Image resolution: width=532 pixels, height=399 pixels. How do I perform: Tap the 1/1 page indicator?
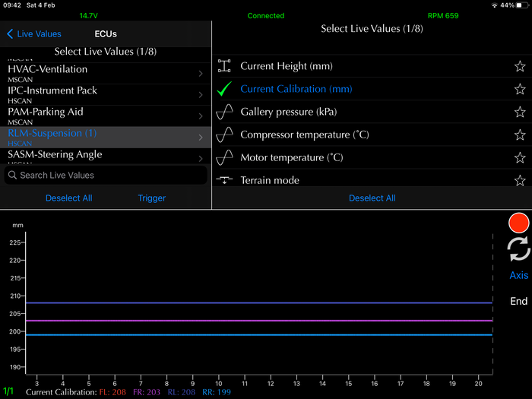8,391
